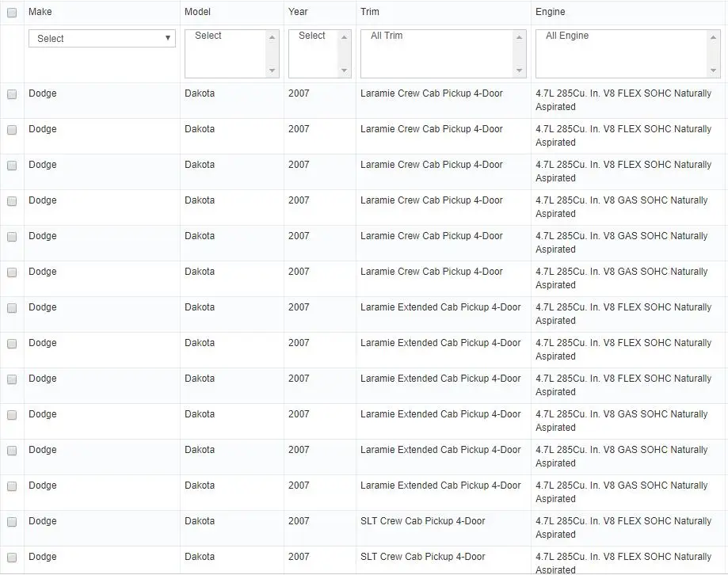Click the Model list scroll-up arrow
Image resolution: width=728 pixels, height=575 pixels.
[272, 37]
